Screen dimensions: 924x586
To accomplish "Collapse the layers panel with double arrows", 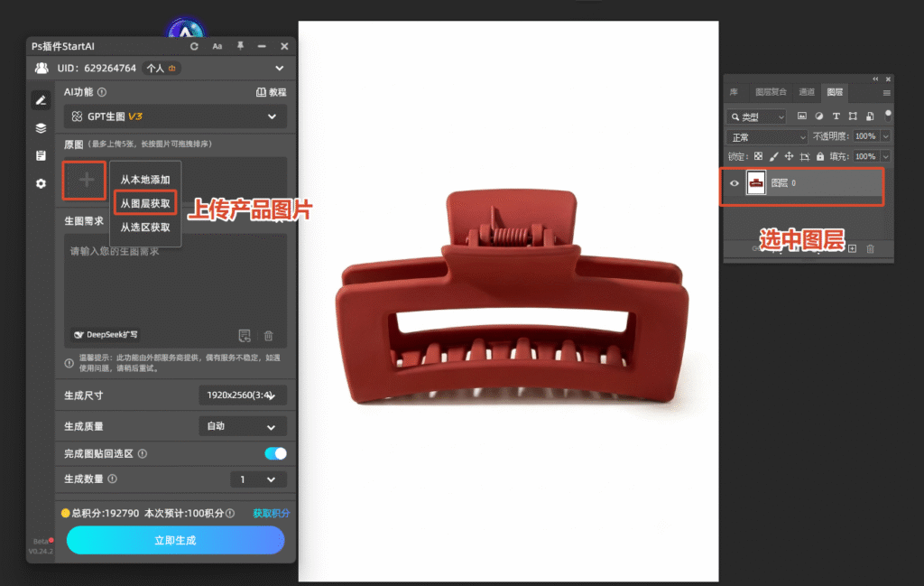I will click(875, 79).
